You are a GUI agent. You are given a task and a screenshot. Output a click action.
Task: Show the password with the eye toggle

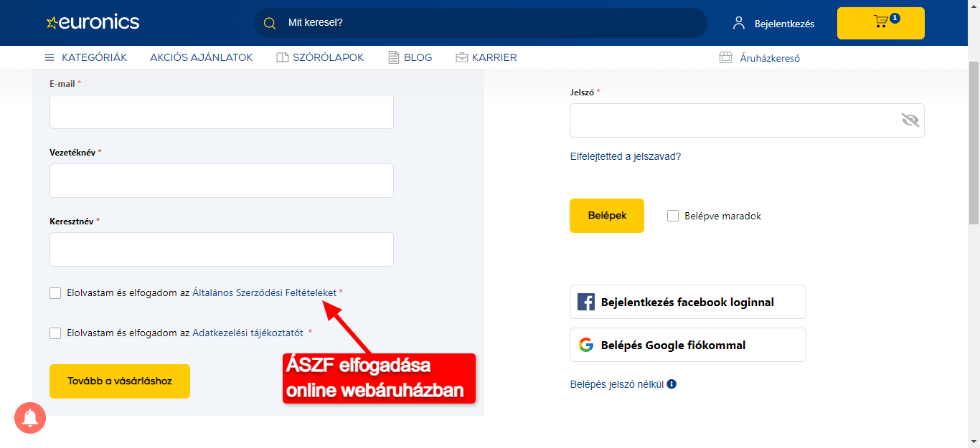pyautogui.click(x=909, y=120)
